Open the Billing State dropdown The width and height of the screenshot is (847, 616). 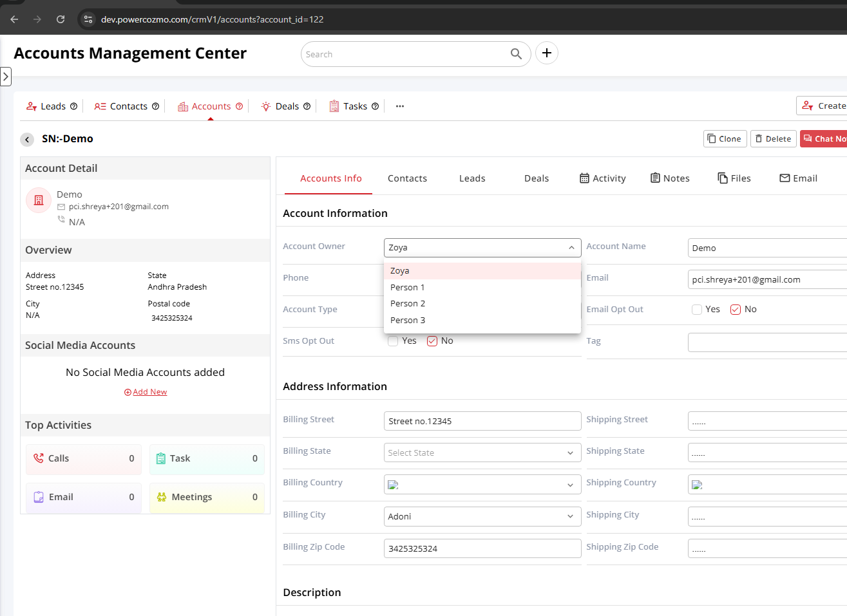tap(482, 453)
